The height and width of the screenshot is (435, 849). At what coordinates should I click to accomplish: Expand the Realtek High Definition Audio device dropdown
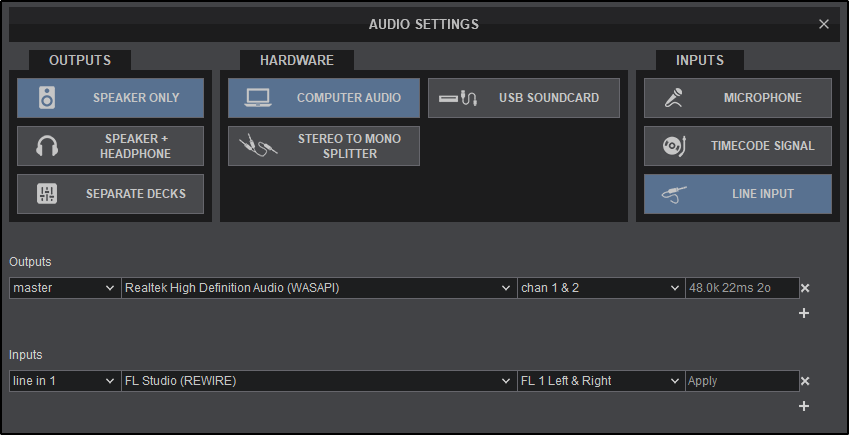318,288
